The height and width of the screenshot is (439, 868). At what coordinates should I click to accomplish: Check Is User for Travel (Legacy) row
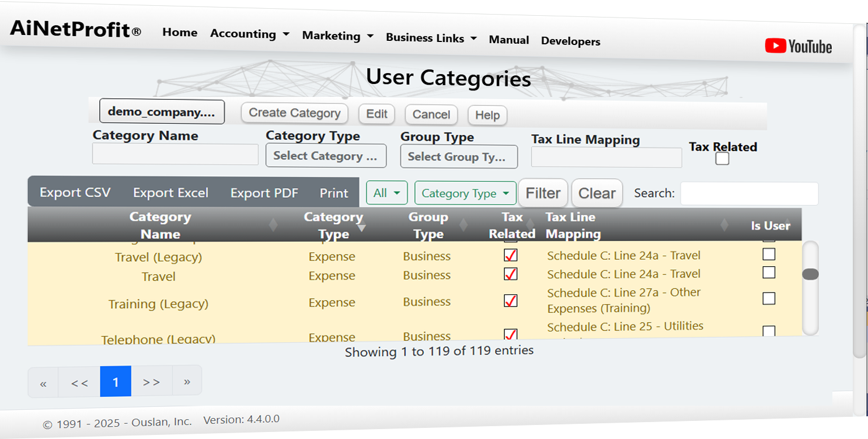(x=769, y=254)
